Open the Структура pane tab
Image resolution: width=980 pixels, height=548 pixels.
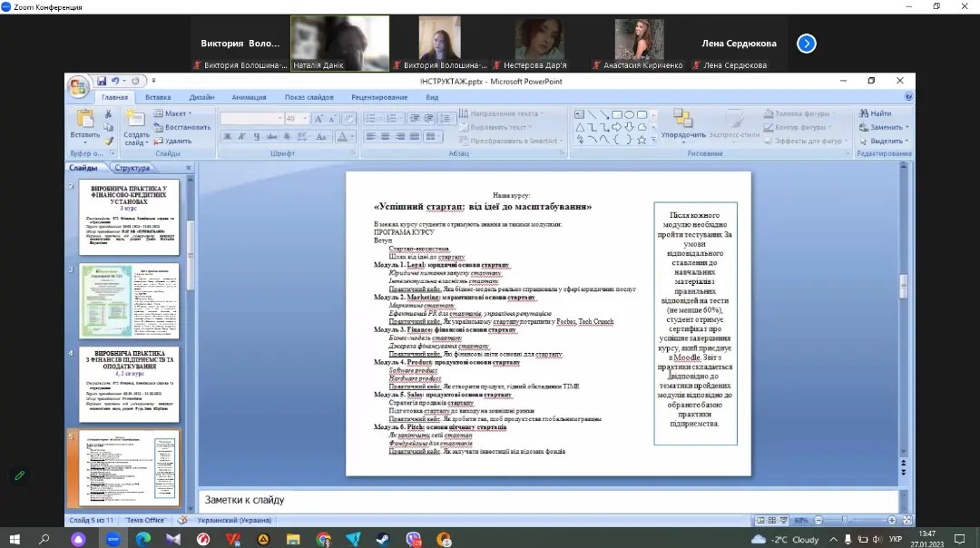[x=132, y=168]
